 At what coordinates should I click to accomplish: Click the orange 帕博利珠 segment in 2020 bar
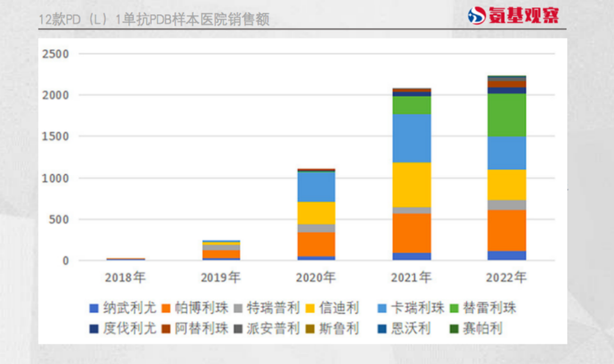pyautogui.click(x=316, y=244)
